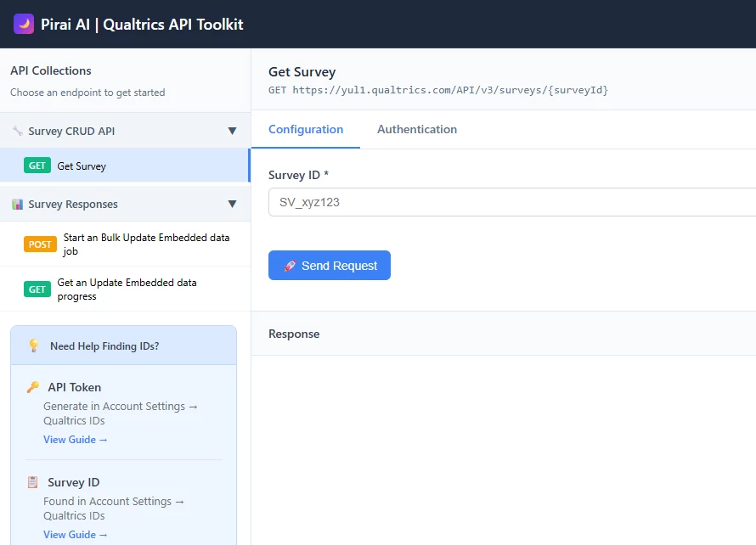Click the GET surveys endpoint URL text

(438, 90)
